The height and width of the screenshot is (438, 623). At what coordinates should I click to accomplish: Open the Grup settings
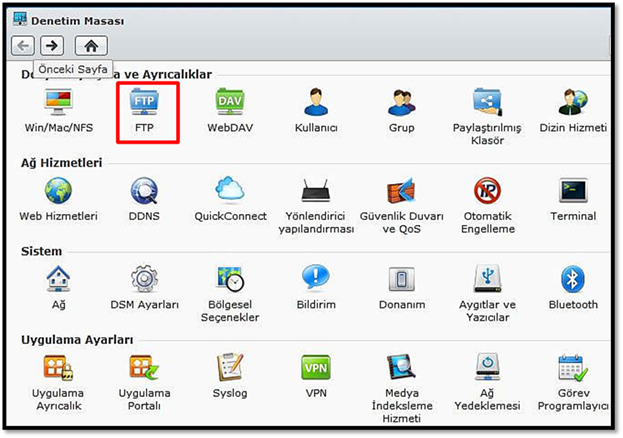tap(402, 105)
